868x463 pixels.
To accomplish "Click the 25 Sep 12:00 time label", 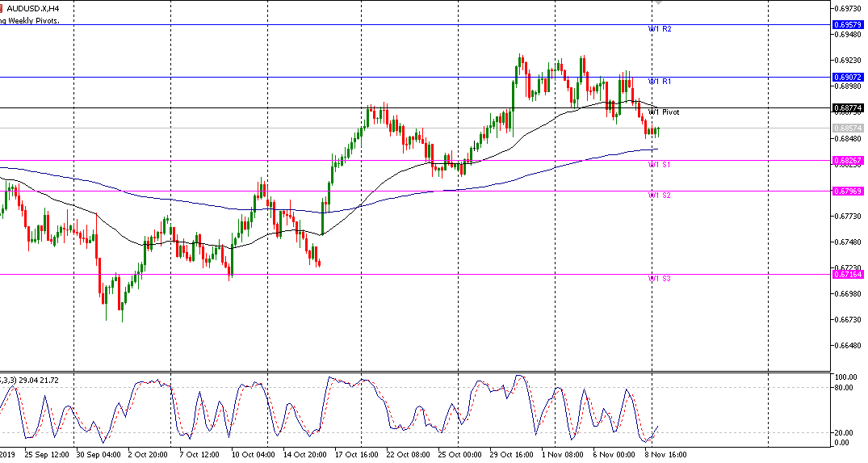I will point(47,455).
